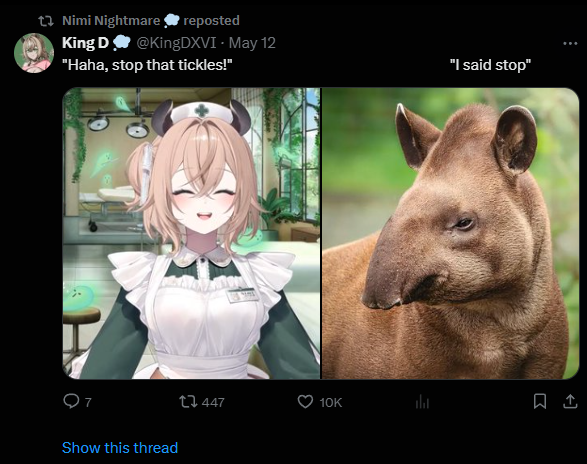Image resolution: width=587 pixels, height=464 pixels.
Task: Click the King D display name
Action: tap(85, 43)
